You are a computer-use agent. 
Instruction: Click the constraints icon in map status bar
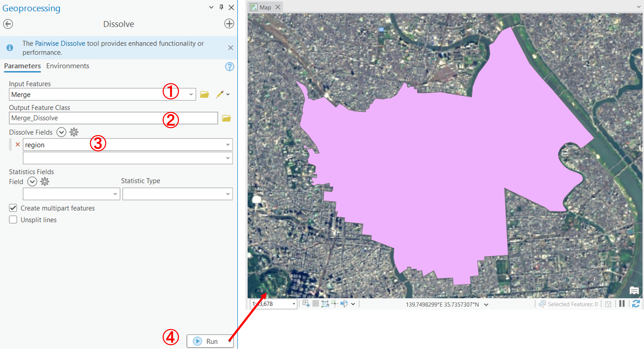(325, 304)
